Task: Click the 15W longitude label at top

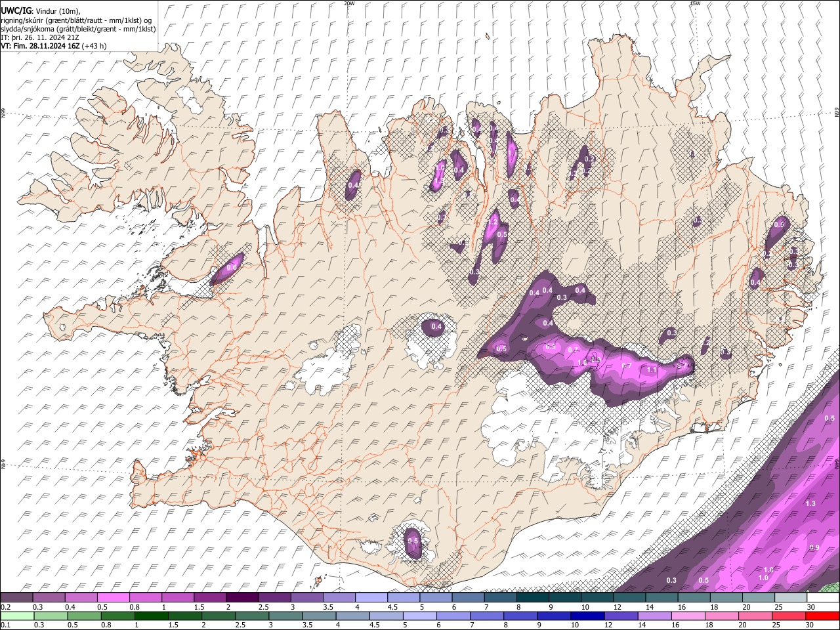Action: 696,3
